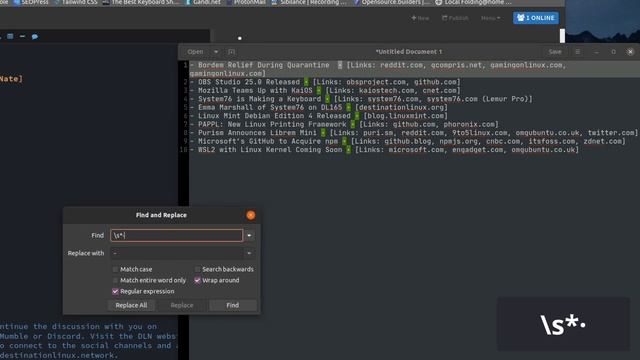This screenshot has width=640, height=360.
Task: Create a new document tab in gedit
Action: [231, 52]
